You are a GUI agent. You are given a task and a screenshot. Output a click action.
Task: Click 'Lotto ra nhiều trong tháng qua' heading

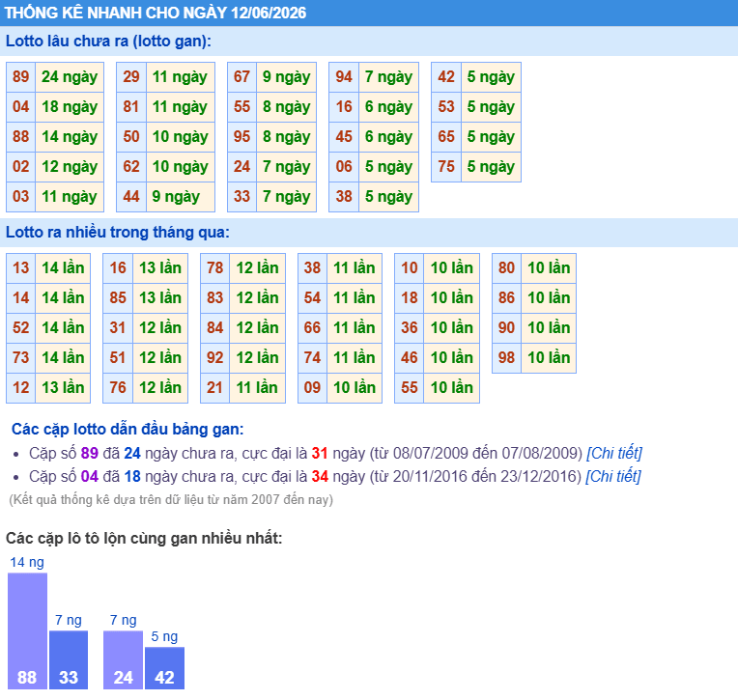pyautogui.click(x=118, y=233)
